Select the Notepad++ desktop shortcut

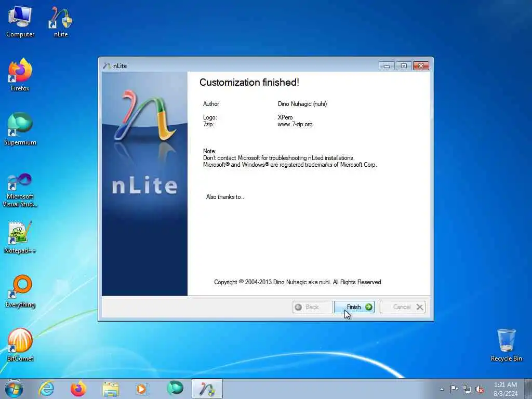pyautogui.click(x=20, y=237)
